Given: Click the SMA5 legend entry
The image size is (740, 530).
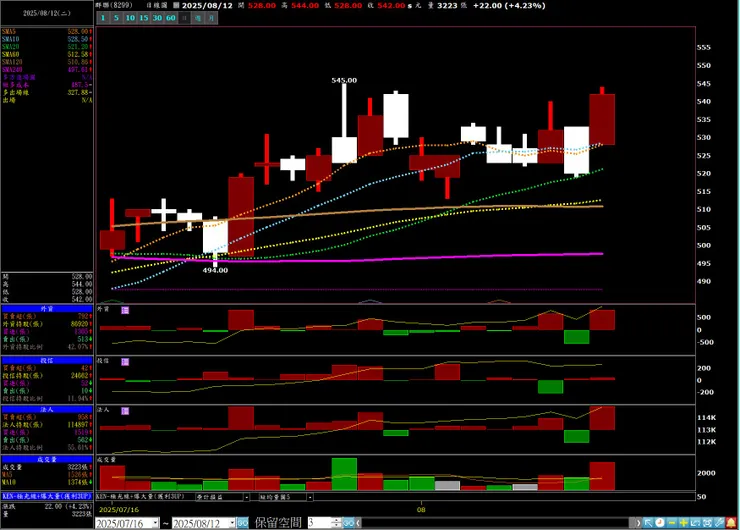Looking at the screenshot, I should [x=47, y=32].
